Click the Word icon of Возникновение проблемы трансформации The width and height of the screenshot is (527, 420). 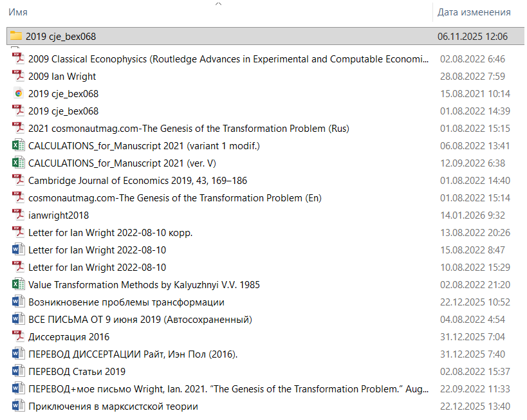click(18, 302)
